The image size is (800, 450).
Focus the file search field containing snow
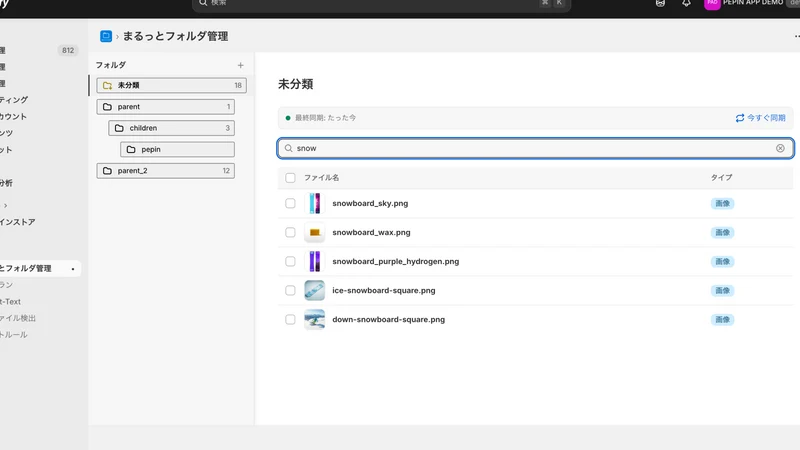pyautogui.click(x=535, y=148)
